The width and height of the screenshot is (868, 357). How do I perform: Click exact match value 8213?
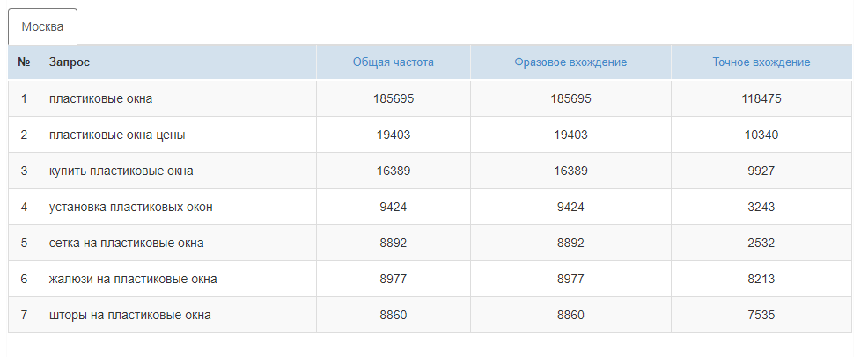coord(761,279)
